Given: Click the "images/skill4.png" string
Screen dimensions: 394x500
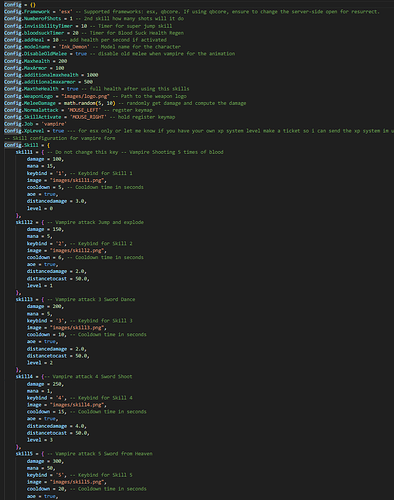Looking at the screenshot, I should click(77, 405).
